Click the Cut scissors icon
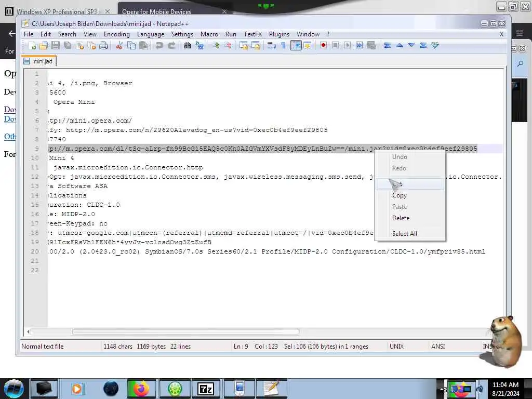This screenshot has height=399, width=532. coord(119,46)
